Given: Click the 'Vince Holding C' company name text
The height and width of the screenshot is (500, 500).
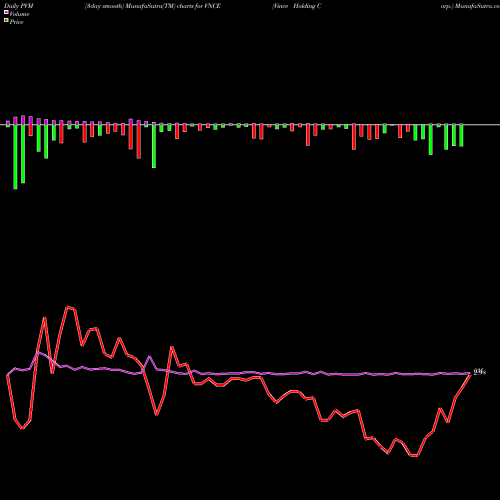Looking at the screenshot, I should [x=297, y=6].
